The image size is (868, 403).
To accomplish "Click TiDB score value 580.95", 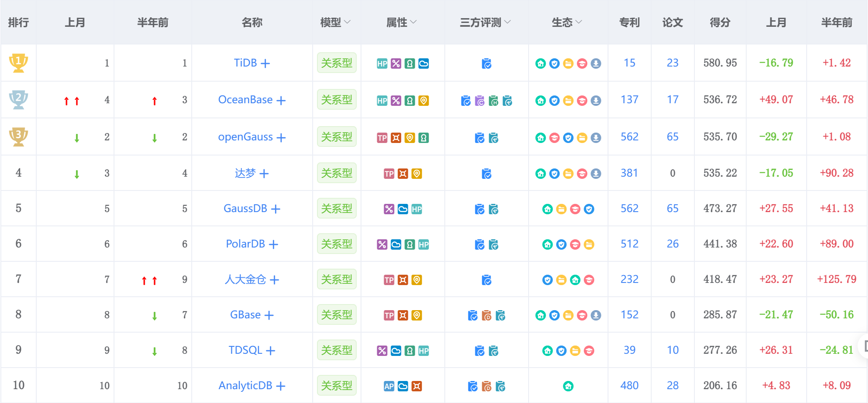I will [x=720, y=63].
